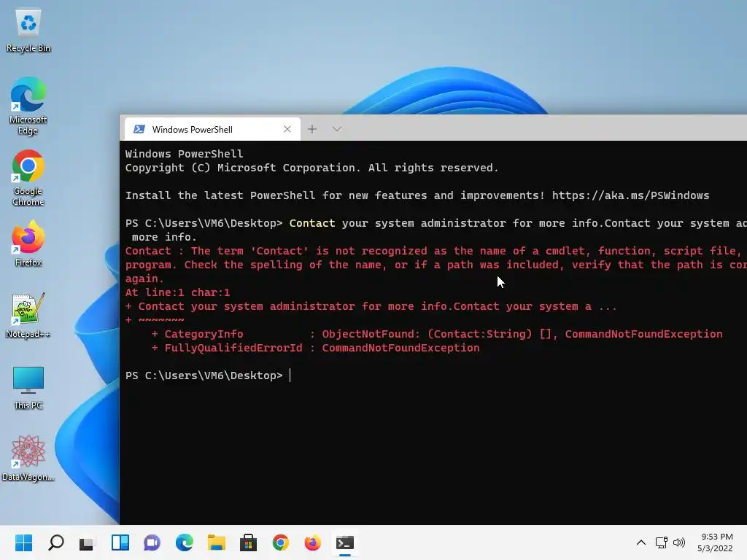This screenshot has height=560, width=747.
Task: Open the Microsoft Edge desktop shortcut
Action: pos(28,106)
